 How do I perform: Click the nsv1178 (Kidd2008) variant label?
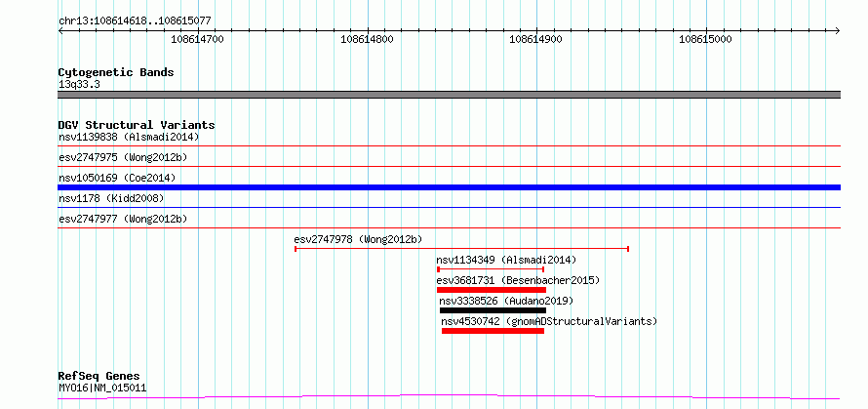click(x=111, y=198)
